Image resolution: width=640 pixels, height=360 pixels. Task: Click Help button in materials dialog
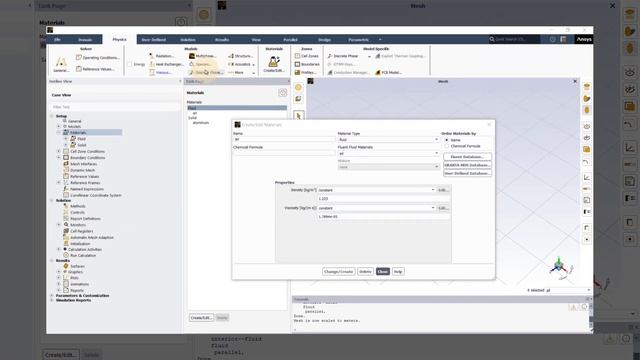coord(398,271)
